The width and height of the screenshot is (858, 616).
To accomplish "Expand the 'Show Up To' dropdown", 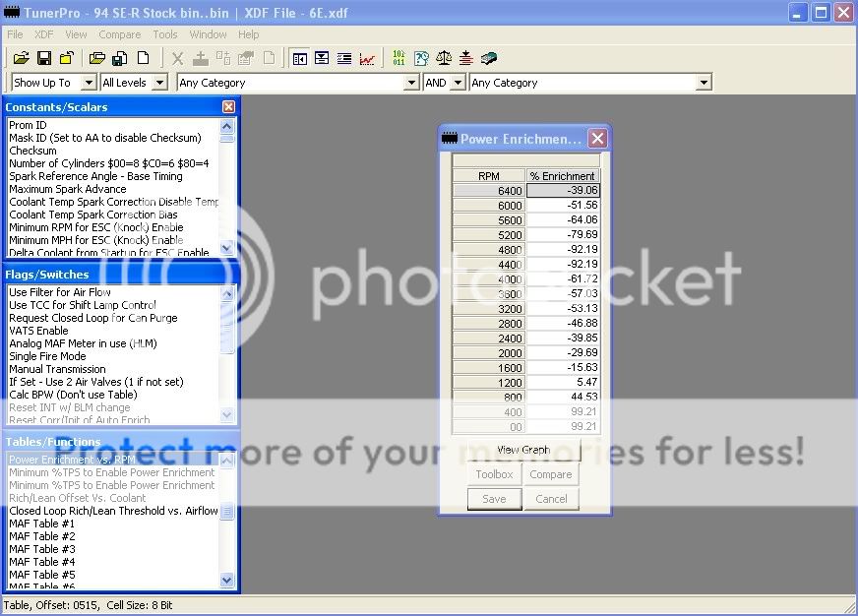I will click(88, 84).
